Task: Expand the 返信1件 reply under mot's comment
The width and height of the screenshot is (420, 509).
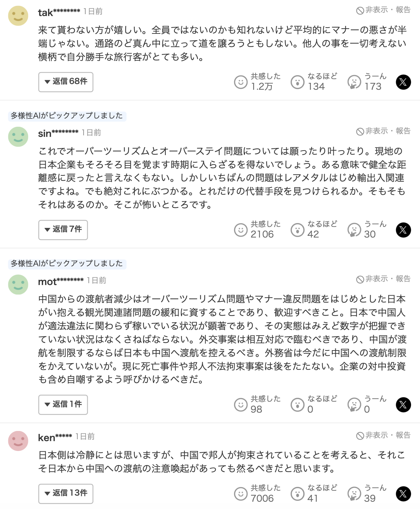Action: 63,405
